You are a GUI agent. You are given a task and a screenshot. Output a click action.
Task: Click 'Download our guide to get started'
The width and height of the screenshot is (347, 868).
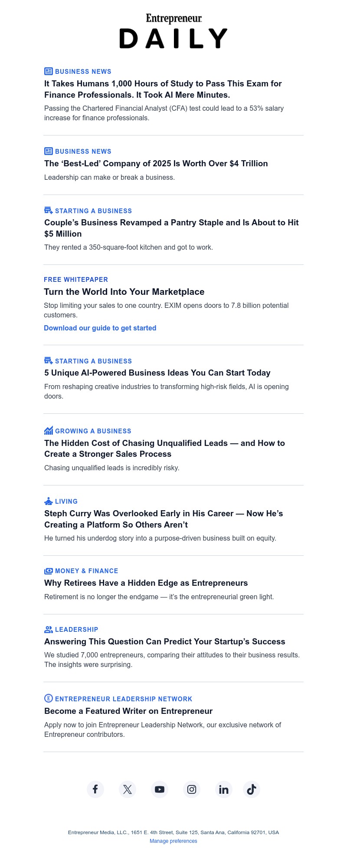click(x=100, y=328)
